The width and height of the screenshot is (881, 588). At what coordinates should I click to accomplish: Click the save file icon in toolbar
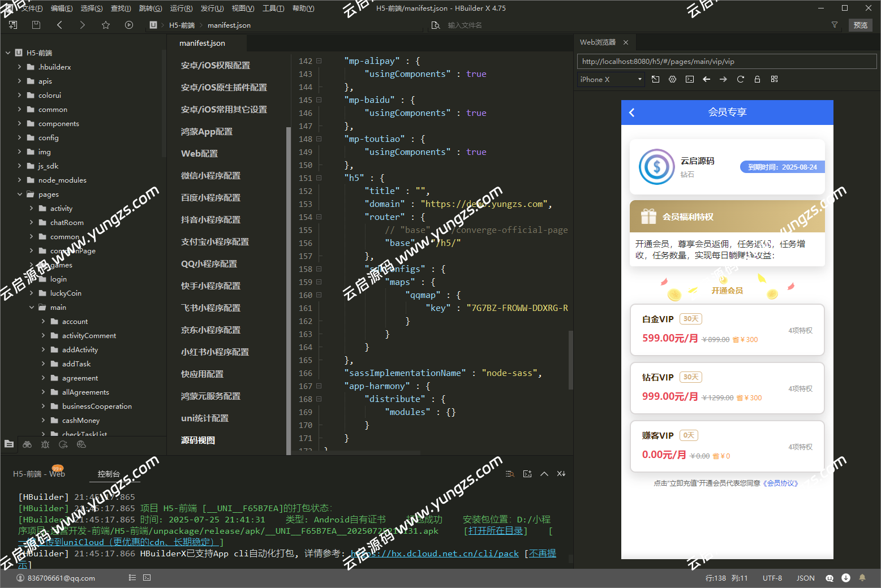(36, 25)
